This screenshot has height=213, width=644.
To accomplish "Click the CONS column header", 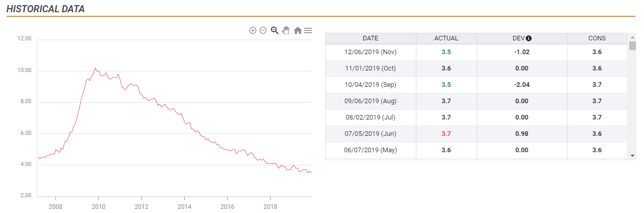I will (597, 38).
